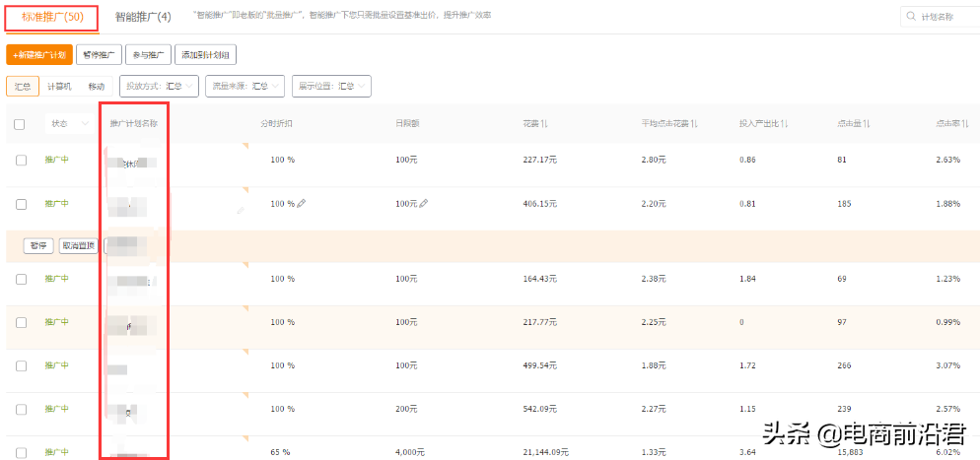This screenshot has height=460, width=980.
Task: Click the 3.07% click rate cell
Action: point(947,365)
